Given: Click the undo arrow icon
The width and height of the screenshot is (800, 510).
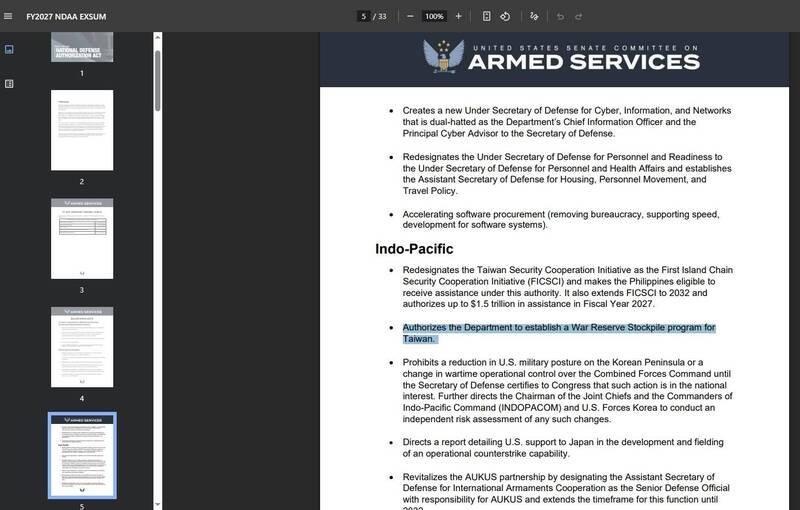Looking at the screenshot, I should [x=560, y=16].
